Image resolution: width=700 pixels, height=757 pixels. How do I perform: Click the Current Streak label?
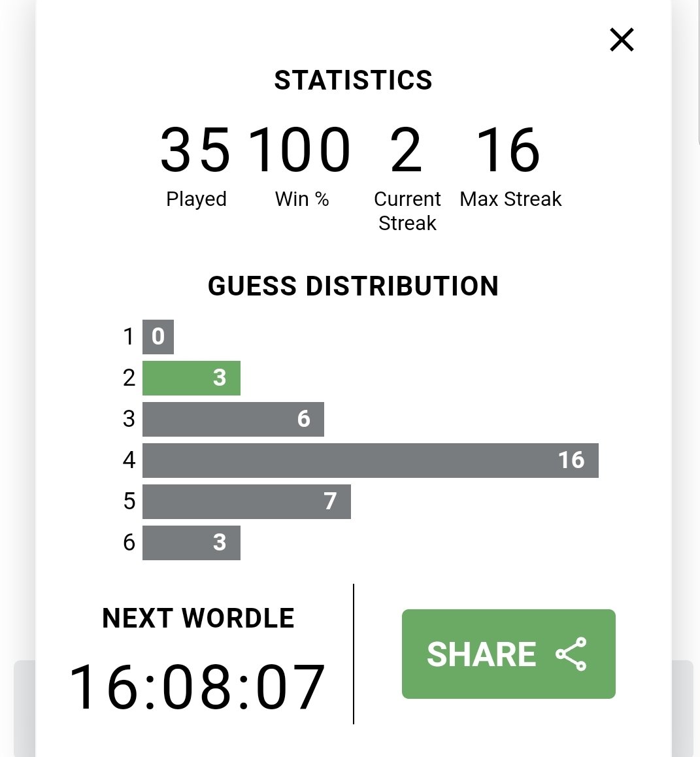(x=407, y=211)
